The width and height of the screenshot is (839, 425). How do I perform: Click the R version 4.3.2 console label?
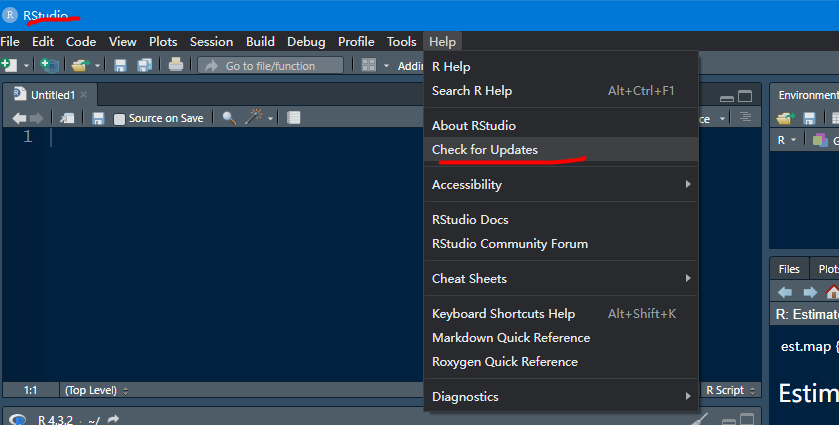coord(55,419)
